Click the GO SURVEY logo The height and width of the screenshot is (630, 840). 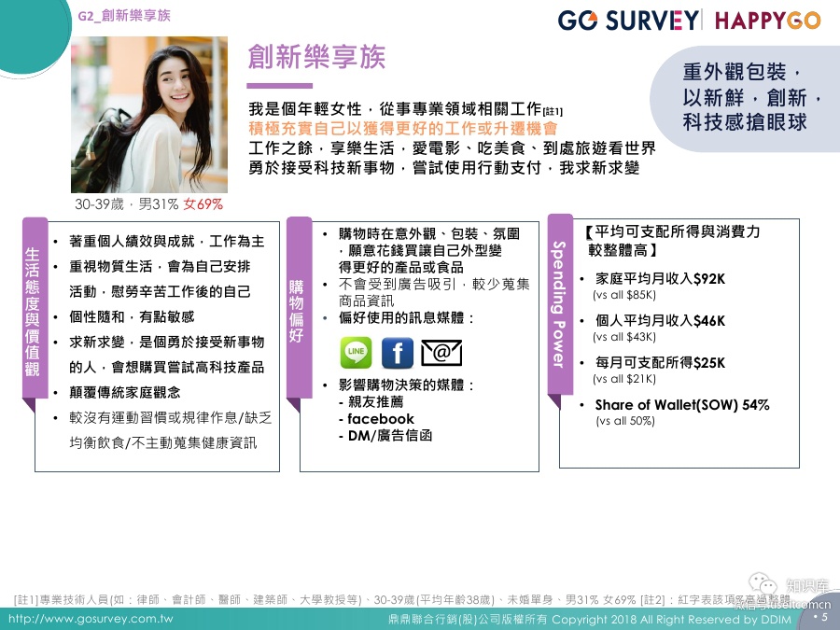pyautogui.click(x=628, y=21)
